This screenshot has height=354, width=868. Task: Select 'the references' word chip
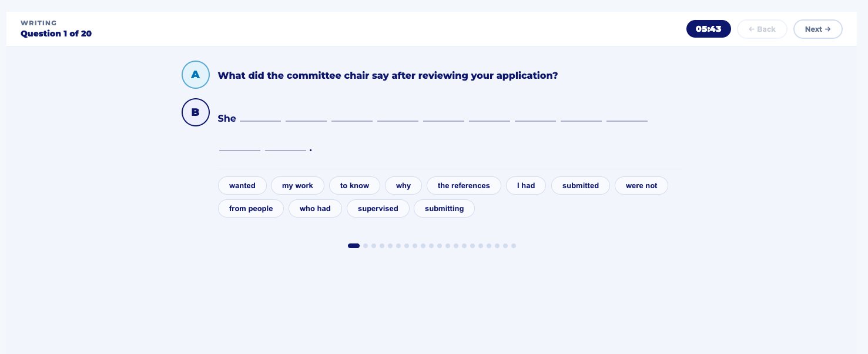pyautogui.click(x=464, y=186)
